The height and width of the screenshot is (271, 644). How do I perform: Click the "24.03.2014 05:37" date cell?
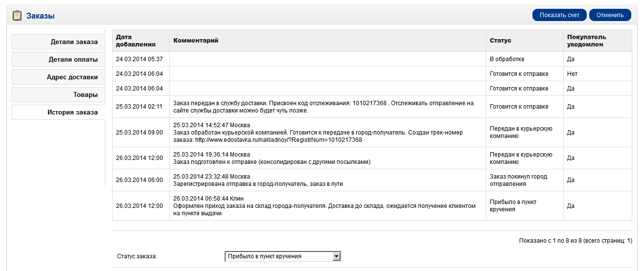(x=139, y=59)
